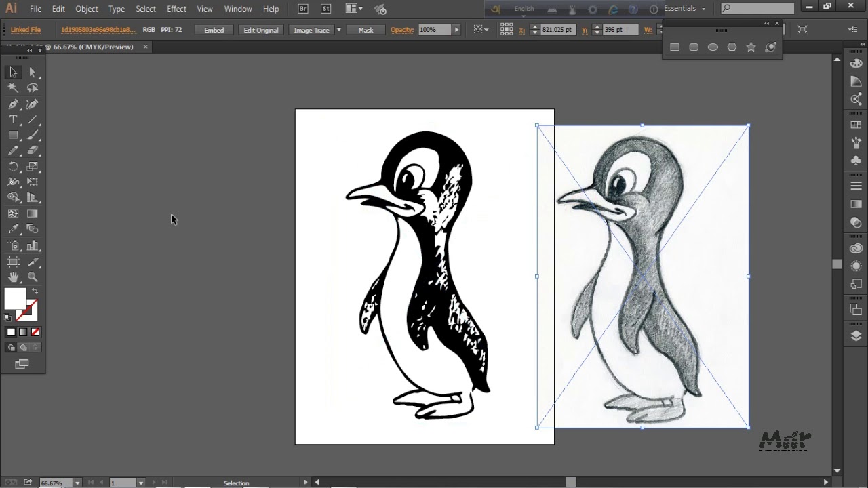
Task: Open the Object menu
Action: [x=87, y=9]
